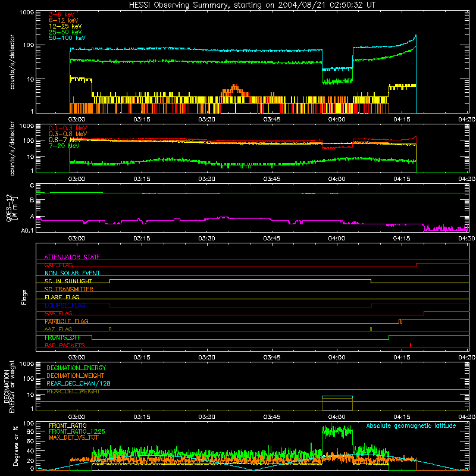
Task: Click the cyan REAR_DEC_CHAN box near 04:00
Action: coord(337,396)
